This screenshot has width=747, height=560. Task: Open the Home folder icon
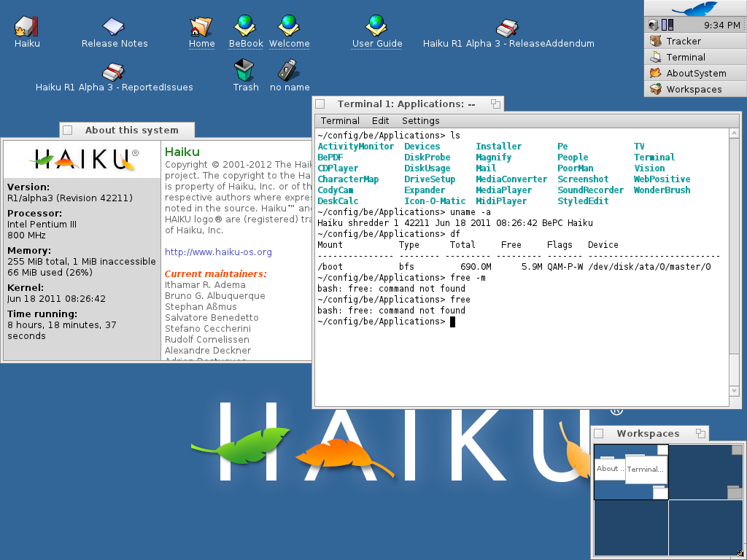[201, 26]
